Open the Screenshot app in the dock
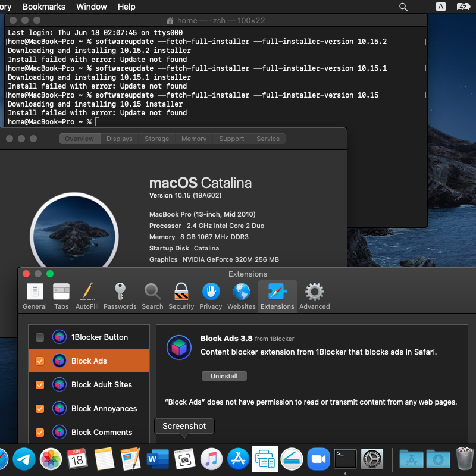The width and height of the screenshot is (476, 476). tap(184, 459)
